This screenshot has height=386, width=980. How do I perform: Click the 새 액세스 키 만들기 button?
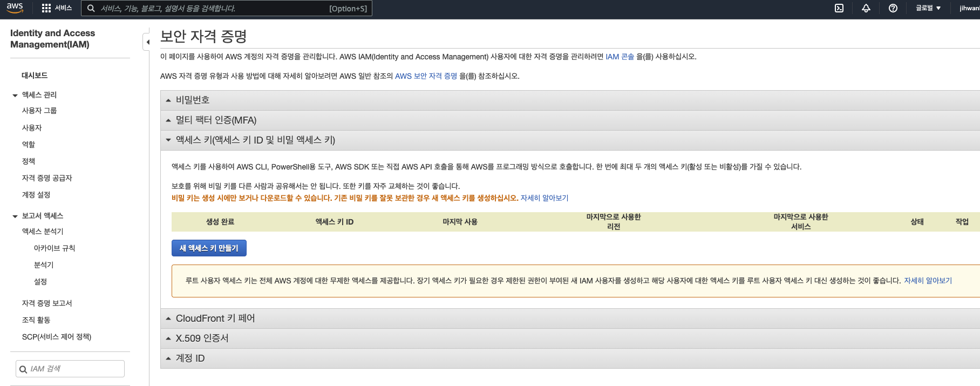pyautogui.click(x=209, y=248)
